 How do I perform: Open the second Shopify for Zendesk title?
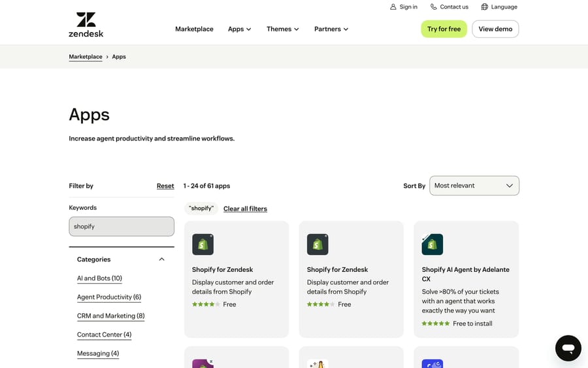[337, 269]
